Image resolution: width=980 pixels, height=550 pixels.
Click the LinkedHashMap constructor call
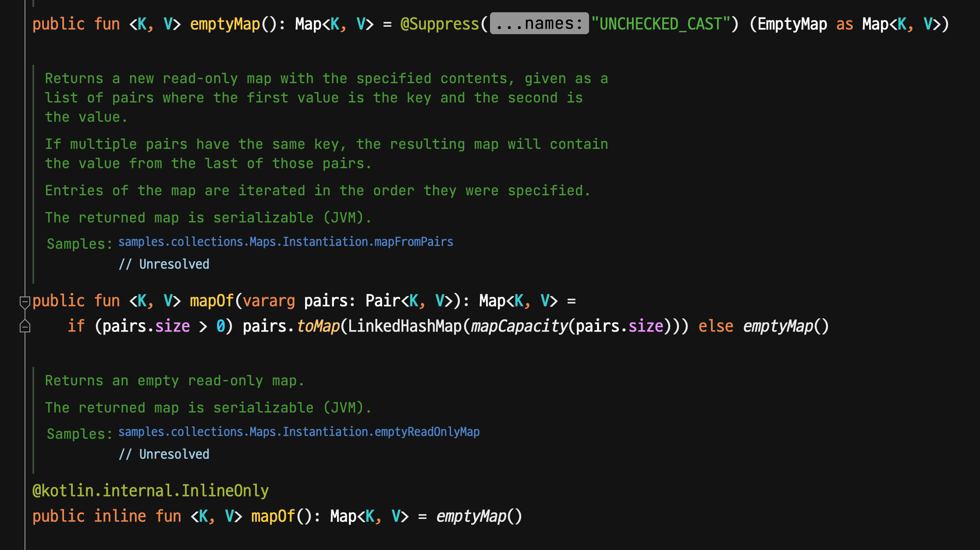pos(405,326)
